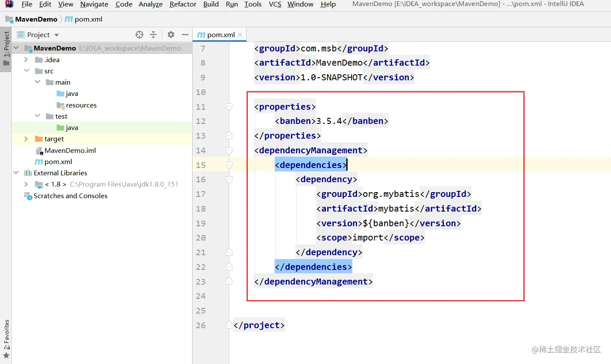The image size is (611, 364).
Task: Close the pom.xml editor tab
Action: point(240,35)
